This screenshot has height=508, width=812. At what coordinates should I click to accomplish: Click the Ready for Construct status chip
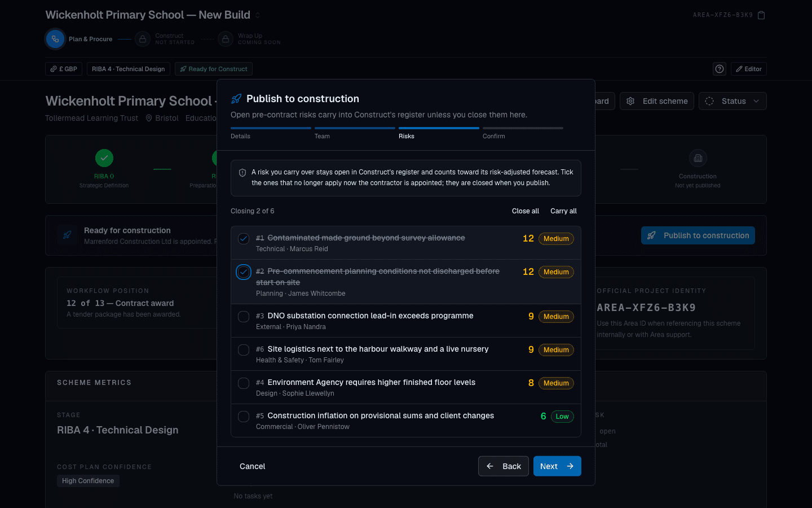214,69
